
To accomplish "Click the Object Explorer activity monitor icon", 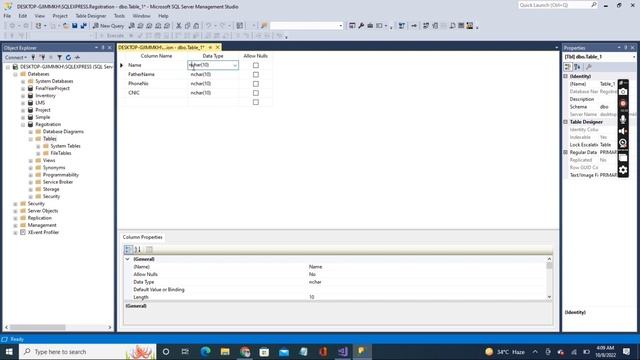I will 77,58.
